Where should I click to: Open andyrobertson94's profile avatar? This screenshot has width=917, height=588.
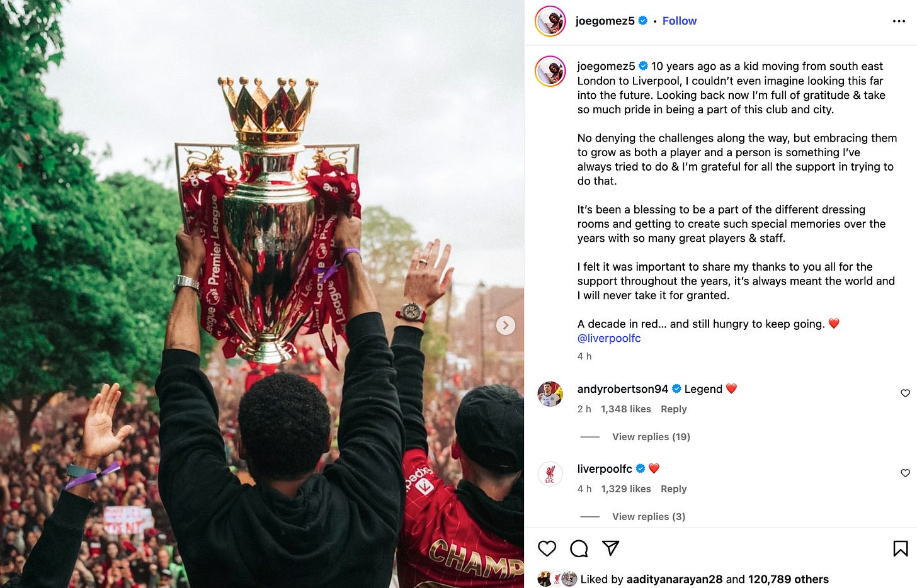point(550,394)
